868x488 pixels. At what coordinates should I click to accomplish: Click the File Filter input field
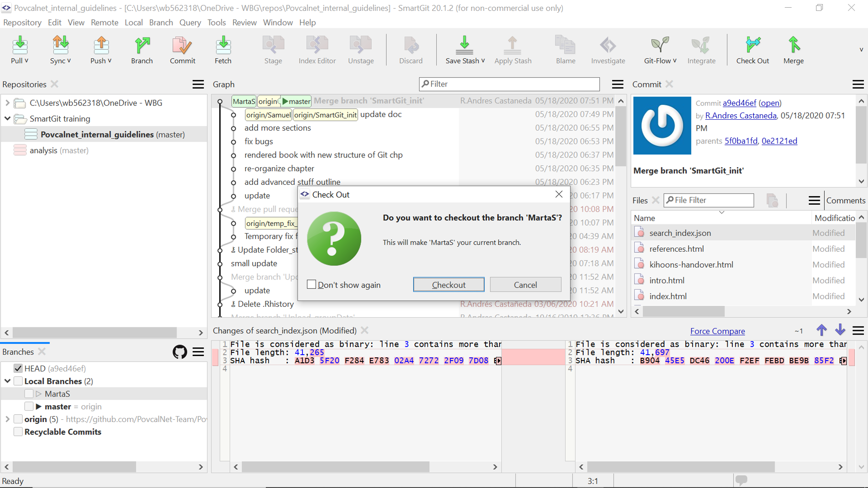(709, 200)
